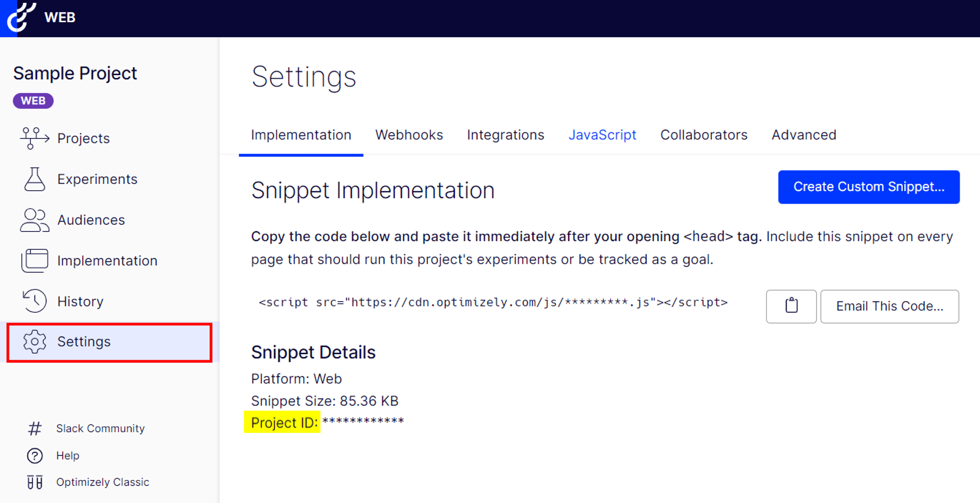Click the Sample Project title
Image resolution: width=980 pixels, height=503 pixels.
point(75,73)
